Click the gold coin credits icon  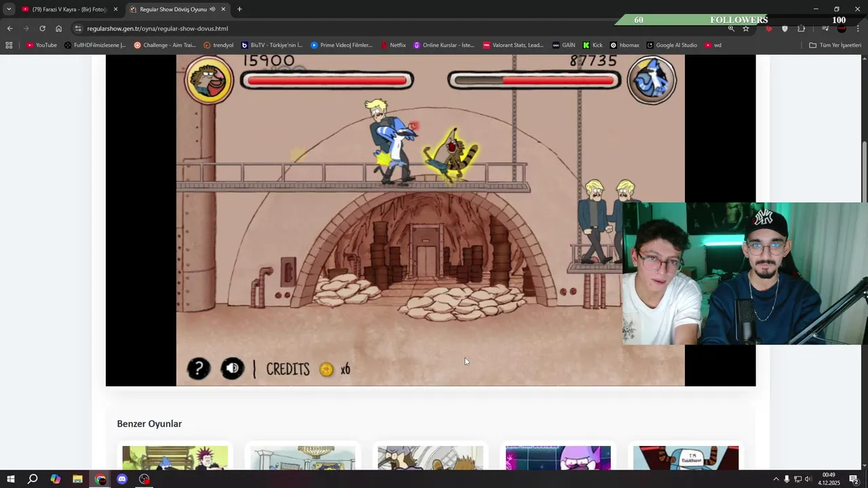[x=326, y=369]
